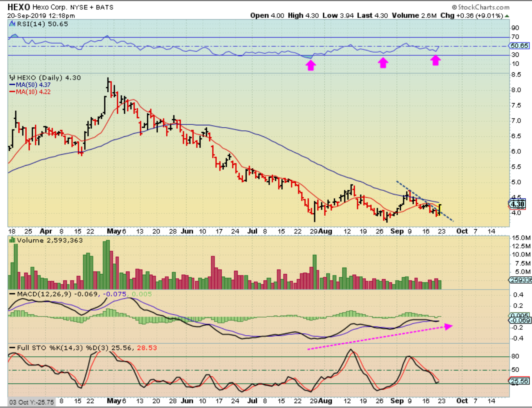Select the Low 3.94 quote value

click(x=338, y=16)
